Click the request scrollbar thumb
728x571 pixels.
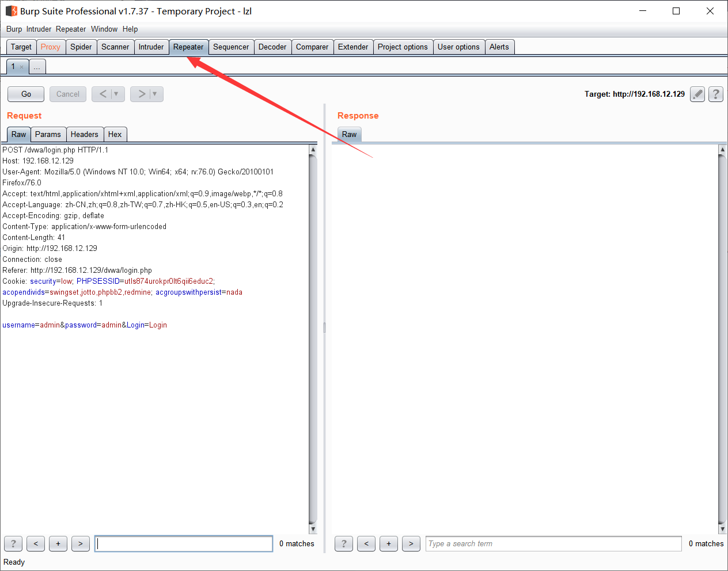pos(313,340)
